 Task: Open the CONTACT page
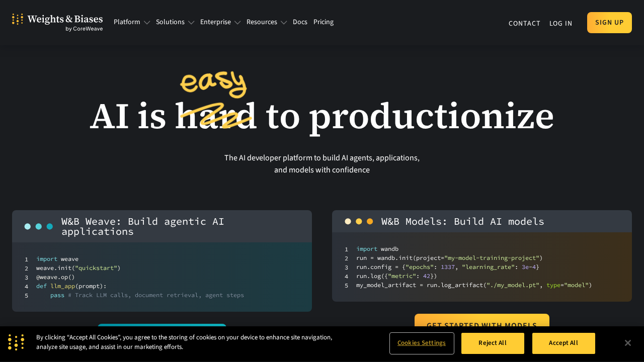pyautogui.click(x=524, y=23)
